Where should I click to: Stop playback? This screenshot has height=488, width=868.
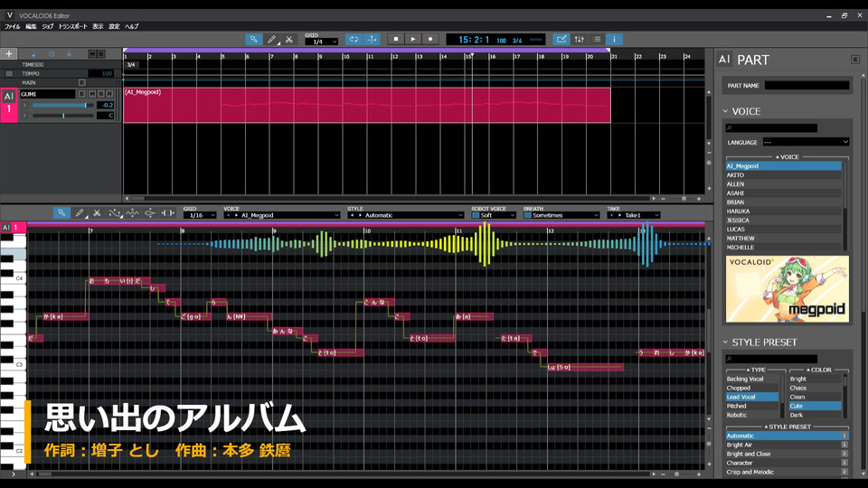coord(396,39)
